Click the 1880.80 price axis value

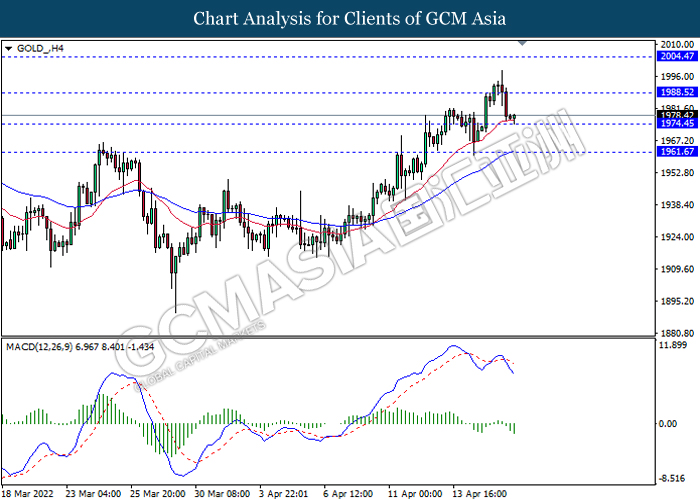(677, 333)
